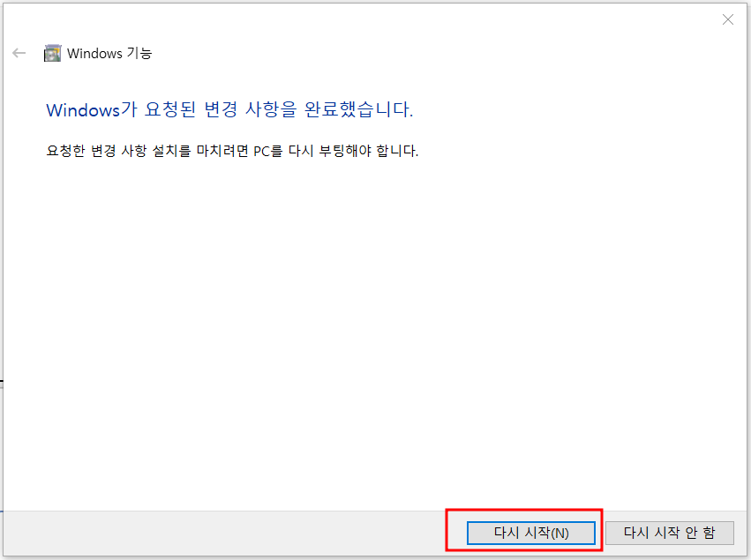
Task: Click the word PC in the message
Action: tap(261, 152)
